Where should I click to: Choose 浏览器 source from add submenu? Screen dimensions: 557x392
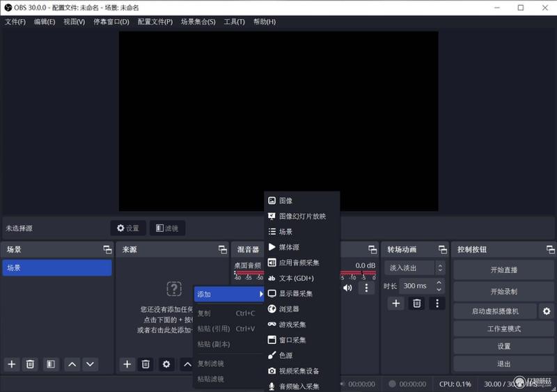pyautogui.click(x=301, y=309)
